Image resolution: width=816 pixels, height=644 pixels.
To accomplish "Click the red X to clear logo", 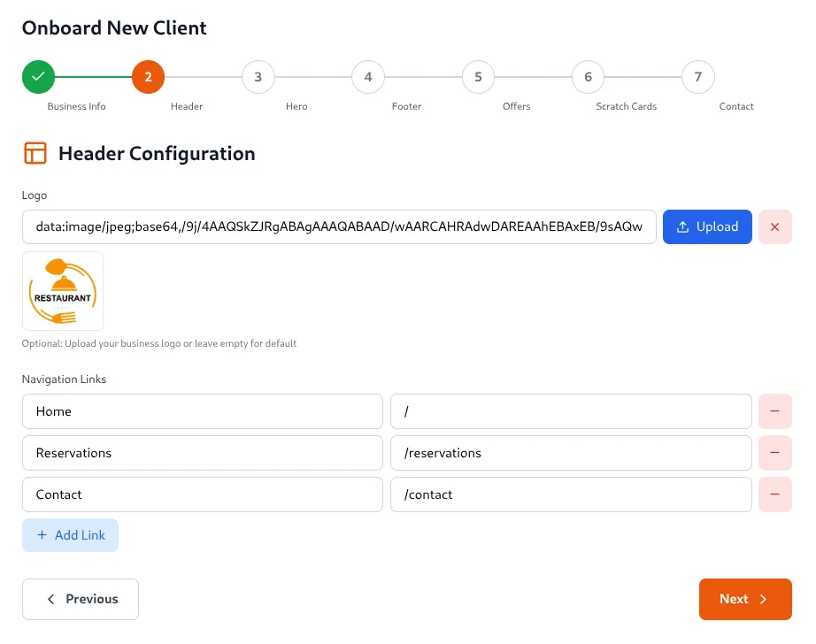I will click(x=774, y=226).
